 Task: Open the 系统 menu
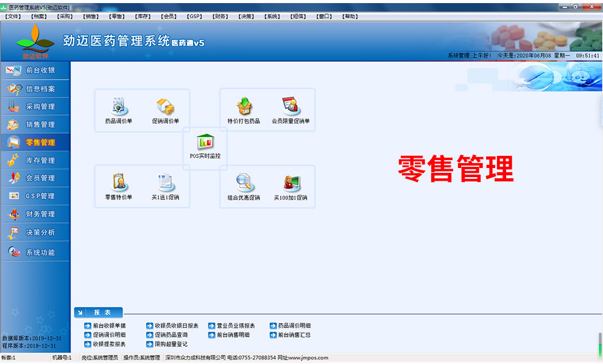[x=272, y=16]
